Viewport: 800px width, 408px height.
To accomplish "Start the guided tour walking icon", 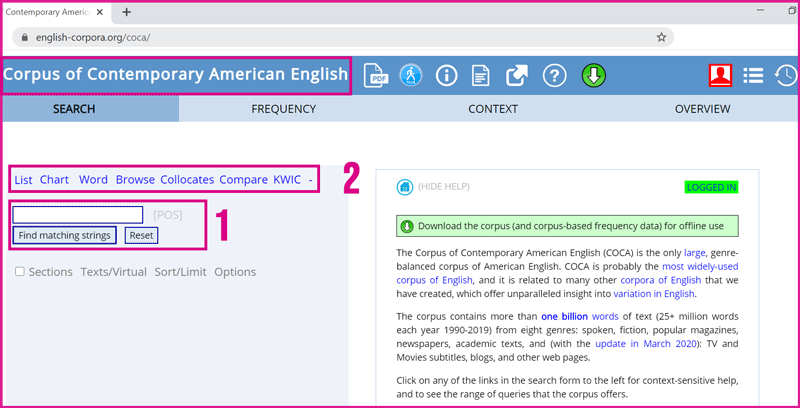I will [411, 76].
